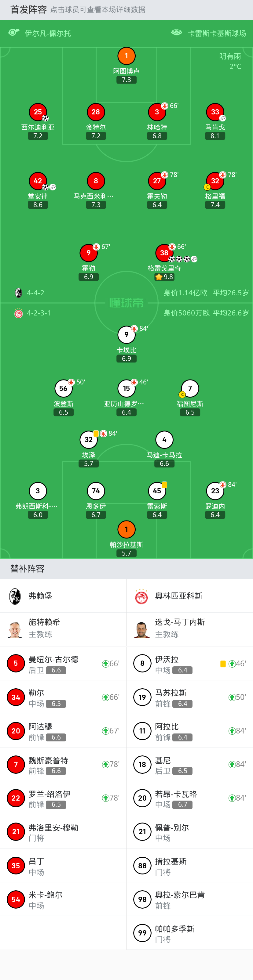
Task: Tap 格里福's number 32 captain badge
Action: pyautogui.click(x=215, y=181)
